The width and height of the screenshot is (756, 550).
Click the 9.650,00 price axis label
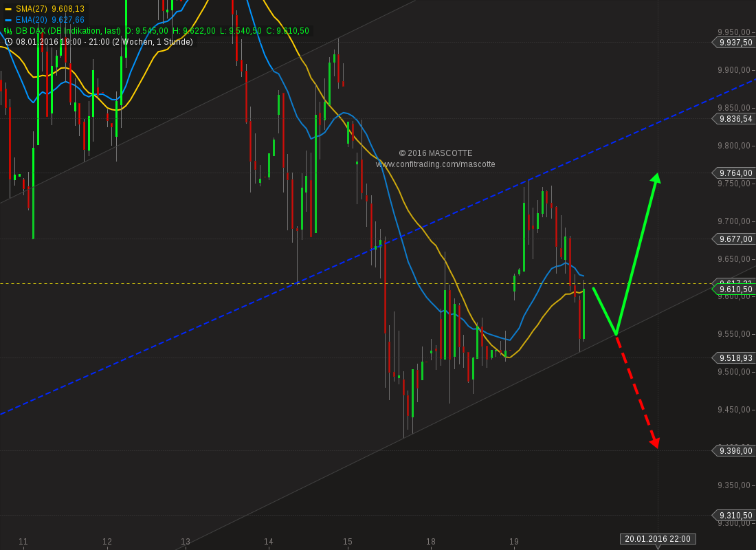coord(734,259)
